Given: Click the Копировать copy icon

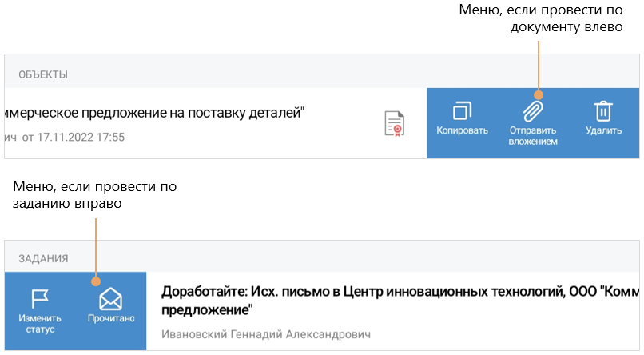Looking at the screenshot, I should (462, 111).
